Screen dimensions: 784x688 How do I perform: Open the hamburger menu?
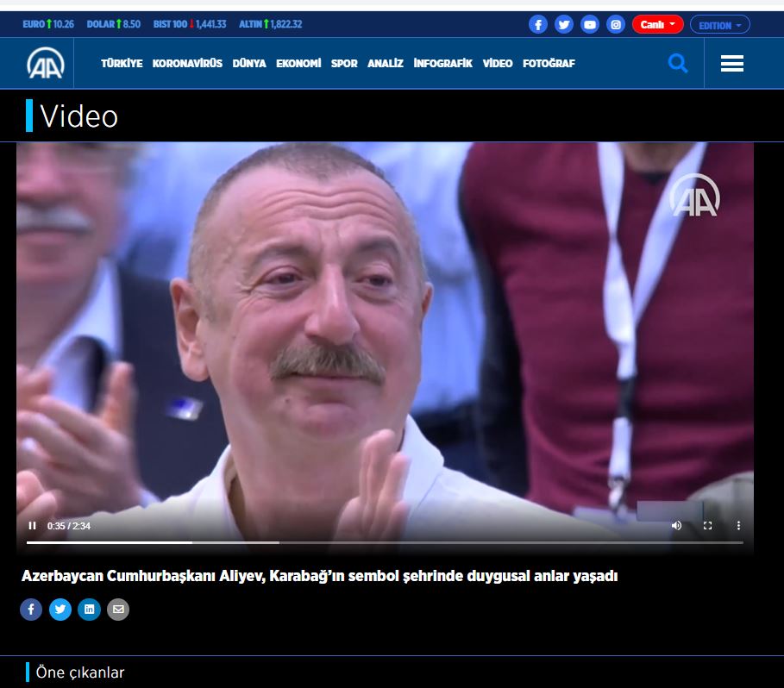732,63
